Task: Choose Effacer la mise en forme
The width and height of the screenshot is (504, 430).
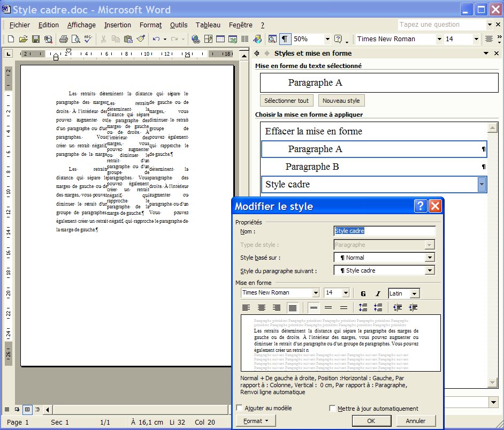Action: point(374,131)
